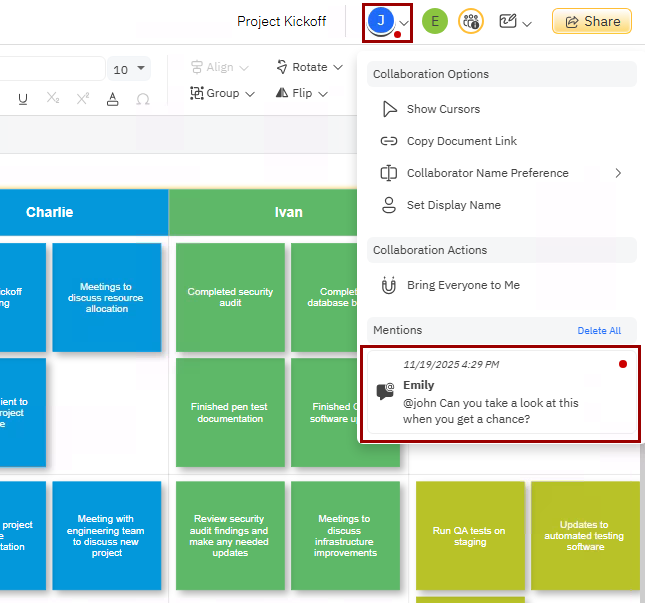The image size is (645, 603).
Task: Open the collaborators group icon
Action: [470, 21]
